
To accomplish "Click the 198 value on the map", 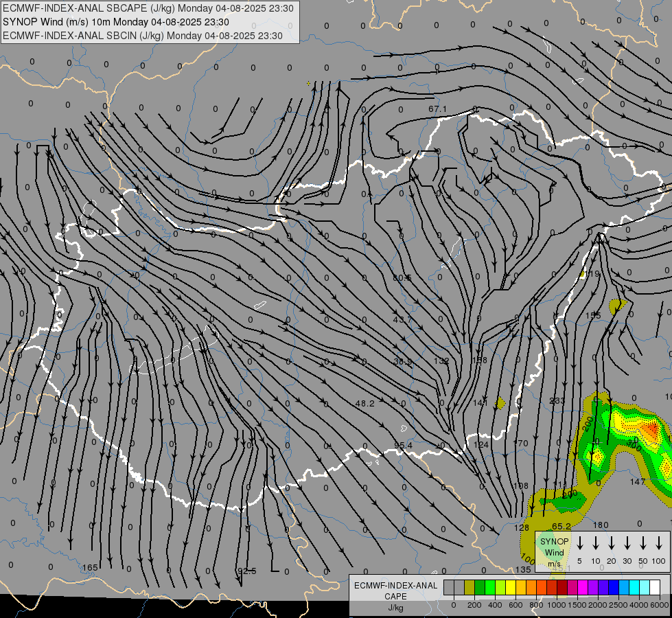I will click(521, 486).
